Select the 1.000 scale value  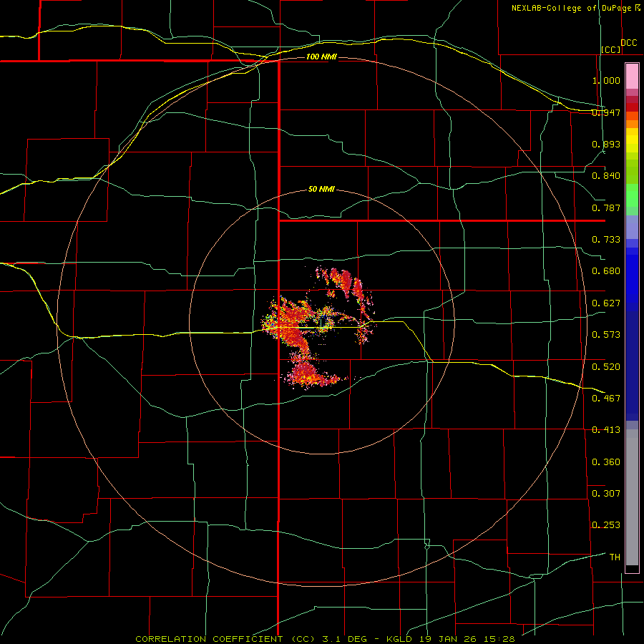(606, 80)
